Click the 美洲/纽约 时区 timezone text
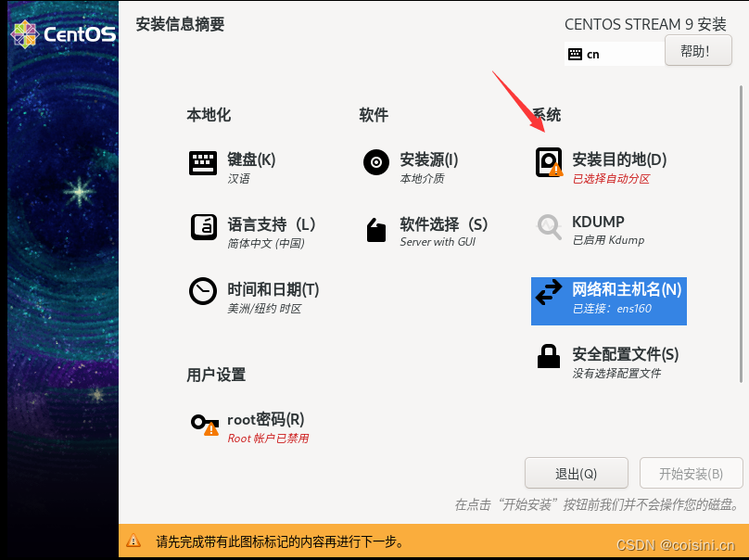 click(x=264, y=309)
